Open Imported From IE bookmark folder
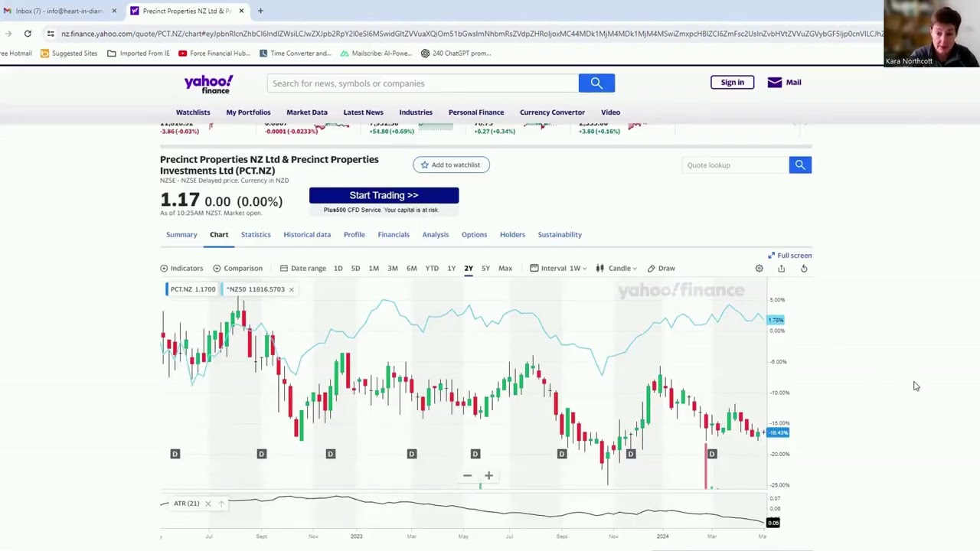 [x=139, y=54]
